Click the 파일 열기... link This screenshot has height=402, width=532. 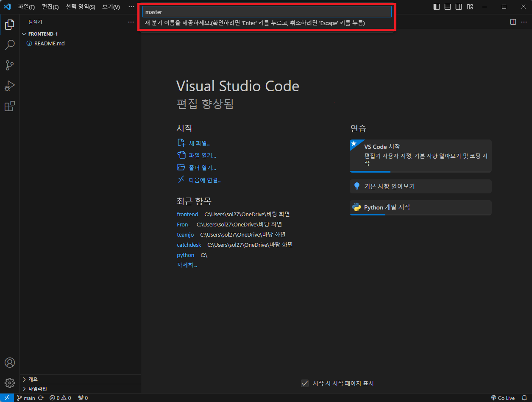197,156
